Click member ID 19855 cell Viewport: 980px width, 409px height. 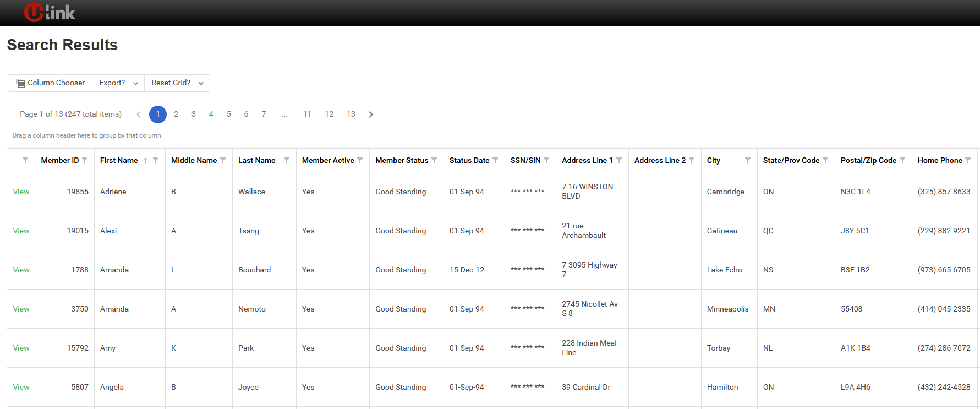coord(64,192)
